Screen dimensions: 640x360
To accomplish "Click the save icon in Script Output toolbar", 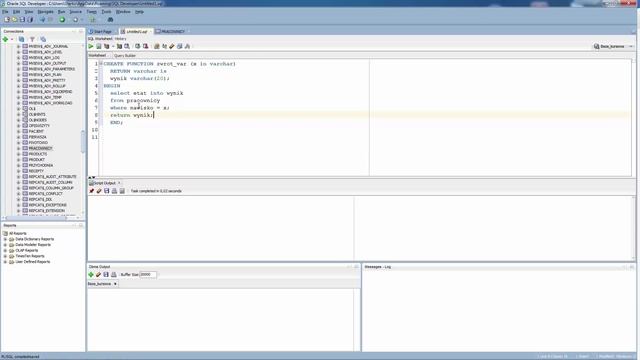I will click(107, 191).
